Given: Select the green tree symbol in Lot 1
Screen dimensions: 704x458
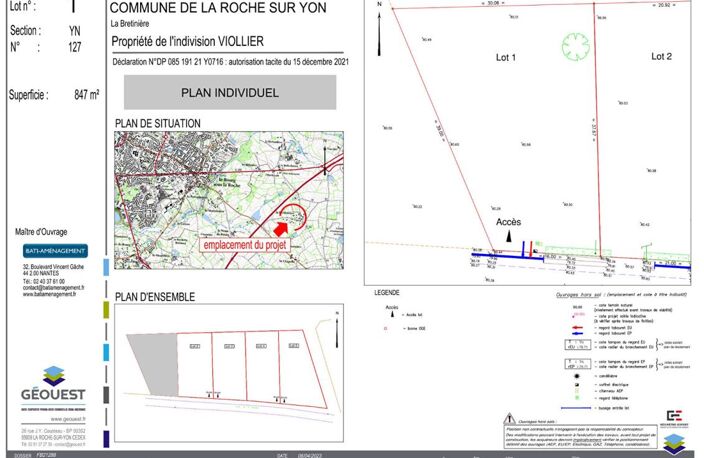Looking at the screenshot, I should click(576, 46).
